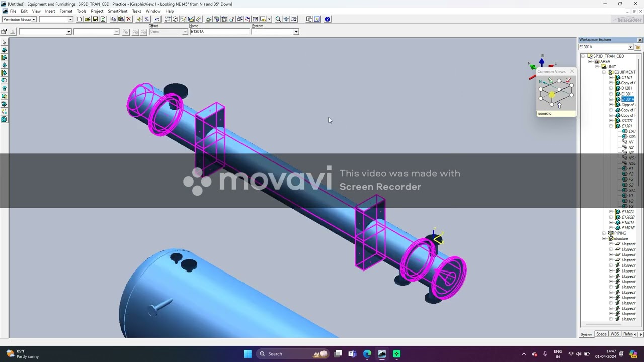Screen dimensions: 644x362
Task: Open the Help menu
Action: (x=170, y=11)
